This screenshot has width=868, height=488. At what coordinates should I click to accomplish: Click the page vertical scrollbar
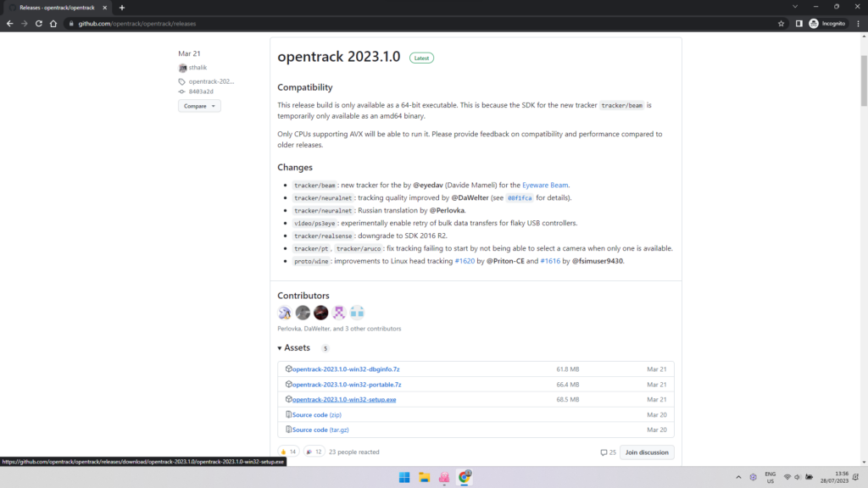864,80
